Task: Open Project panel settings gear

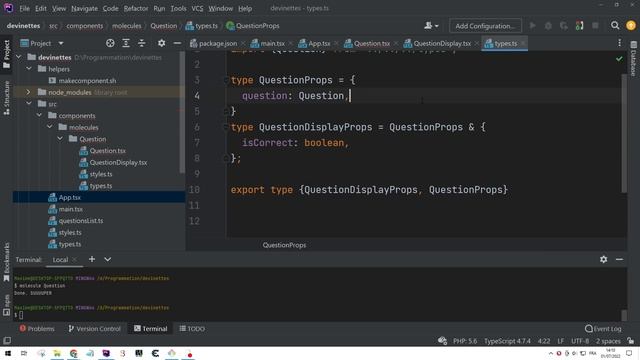Action: [162, 43]
